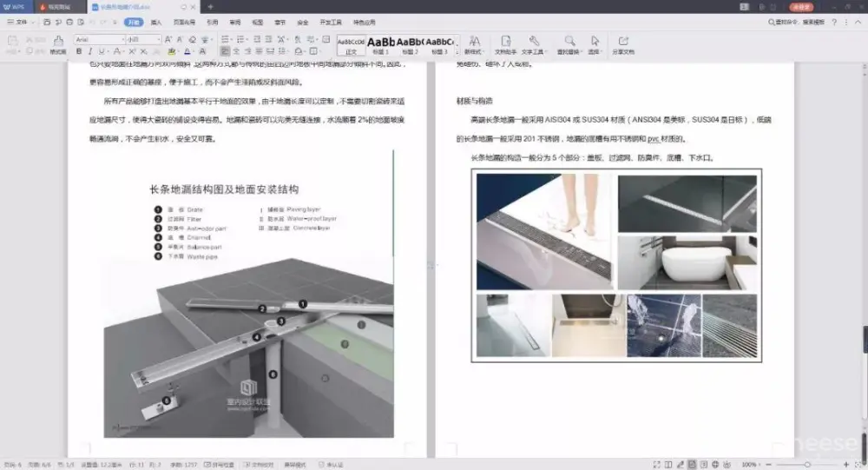Click the text highlight color swatch

click(x=172, y=51)
